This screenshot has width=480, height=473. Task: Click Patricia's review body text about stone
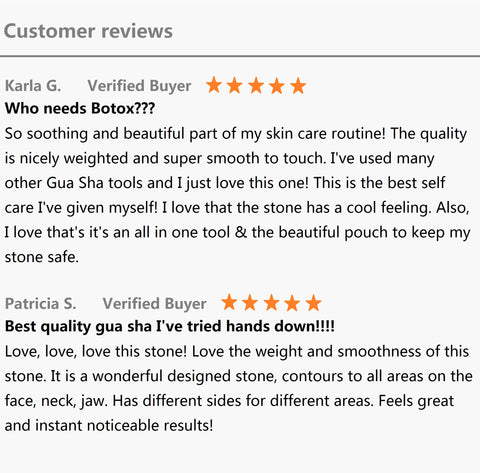point(238,388)
